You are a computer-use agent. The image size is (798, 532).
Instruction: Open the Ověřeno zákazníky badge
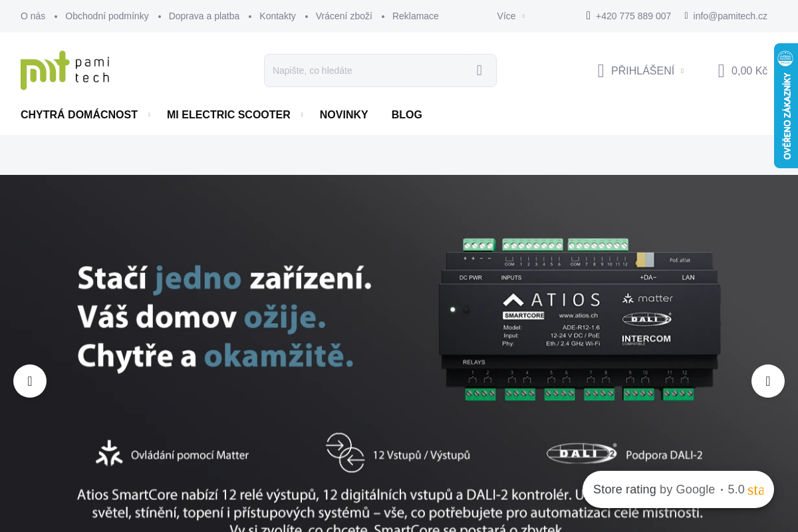tap(786, 106)
